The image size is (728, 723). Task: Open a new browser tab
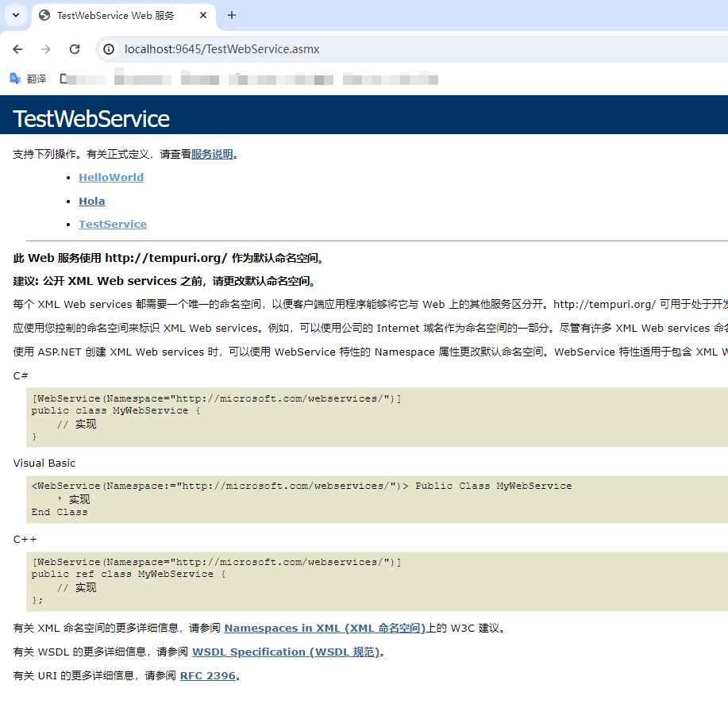tap(232, 16)
